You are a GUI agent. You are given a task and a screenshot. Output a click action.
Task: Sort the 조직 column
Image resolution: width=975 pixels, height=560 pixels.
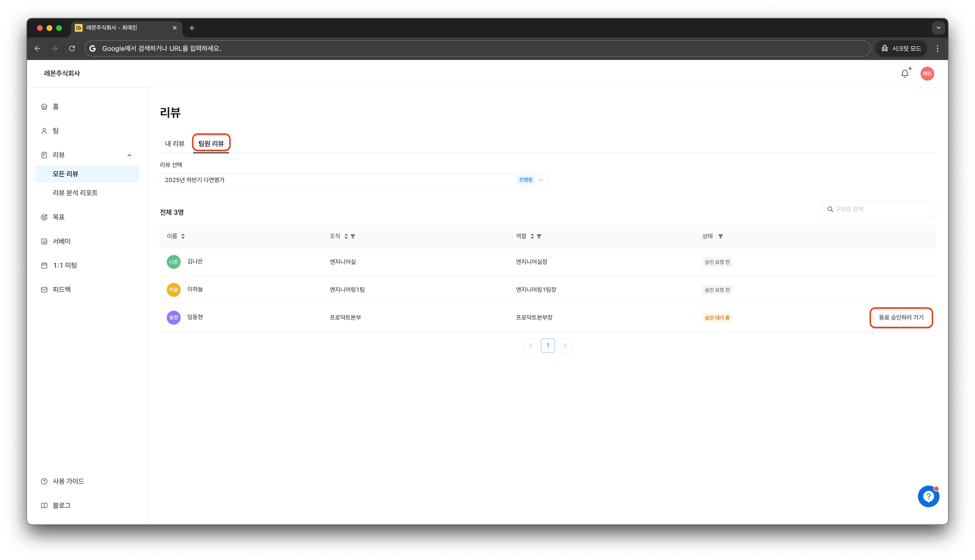click(x=346, y=237)
